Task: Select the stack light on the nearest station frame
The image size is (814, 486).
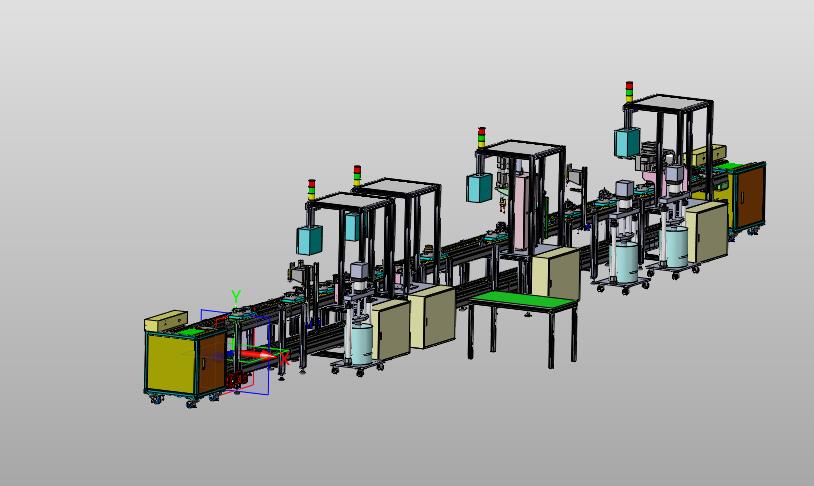Action: coord(311,190)
